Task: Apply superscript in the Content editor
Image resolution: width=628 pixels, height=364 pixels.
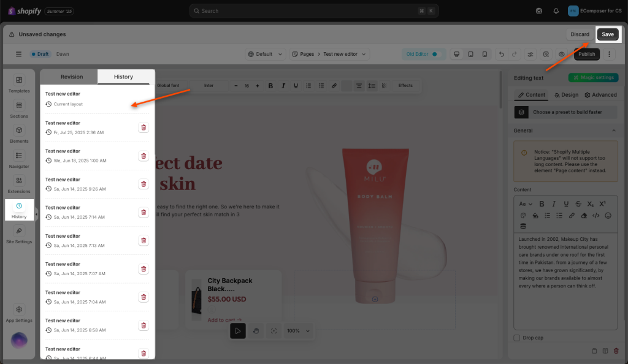Action: (x=602, y=204)
